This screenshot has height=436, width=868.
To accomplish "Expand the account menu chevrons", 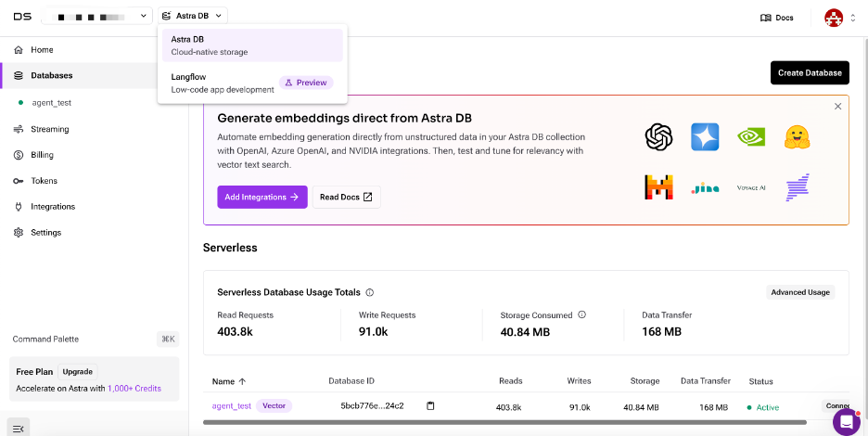I will click(x=853, y=19).
